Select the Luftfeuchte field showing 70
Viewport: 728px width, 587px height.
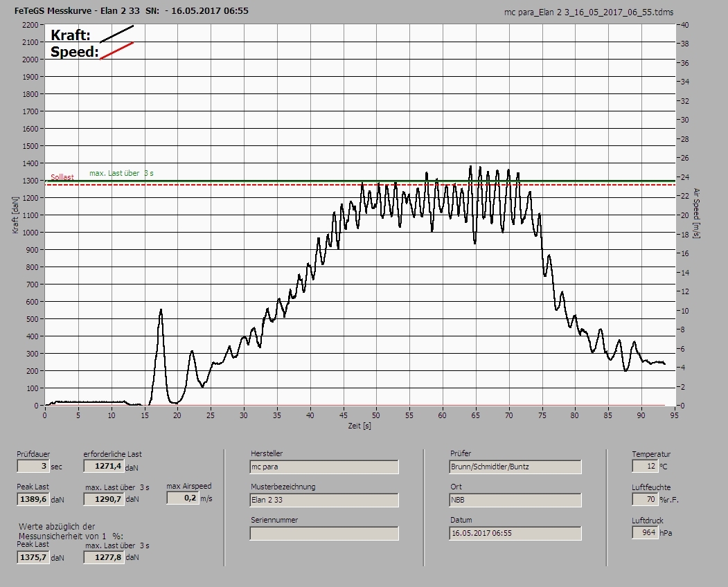(x=644, y=499)
